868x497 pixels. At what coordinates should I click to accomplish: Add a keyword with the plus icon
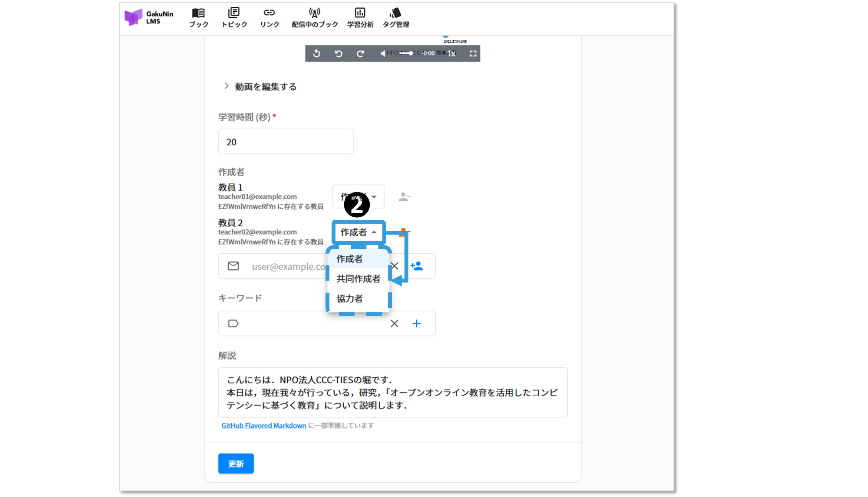click(x=417, y=324)
